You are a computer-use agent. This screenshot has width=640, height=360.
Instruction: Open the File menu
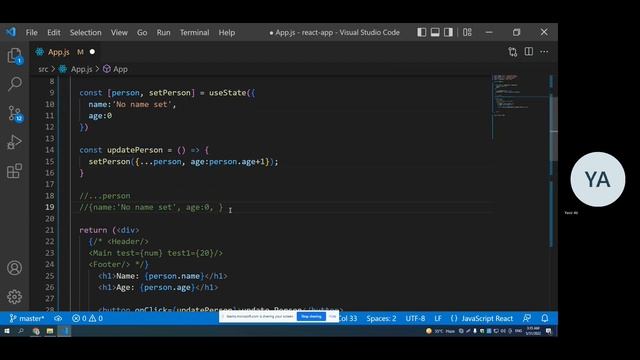(31, 33)
